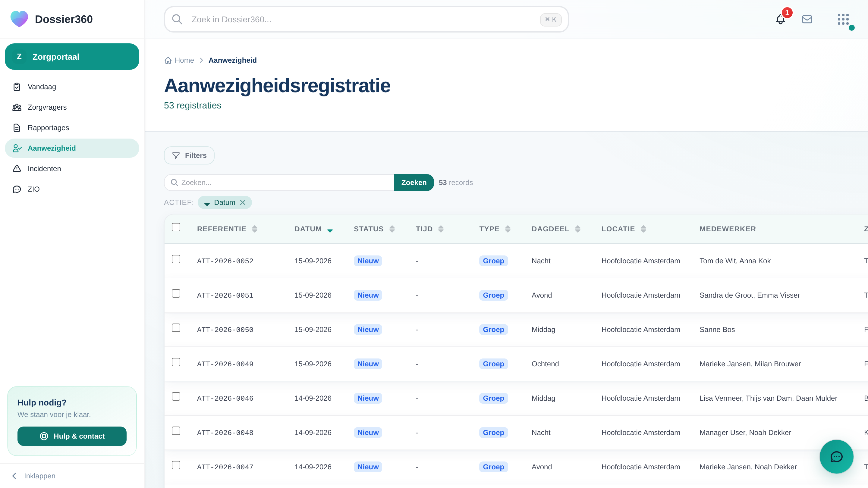
Task: Focus the Zoek in Dossier360 search field
Action: pos(366,19)
